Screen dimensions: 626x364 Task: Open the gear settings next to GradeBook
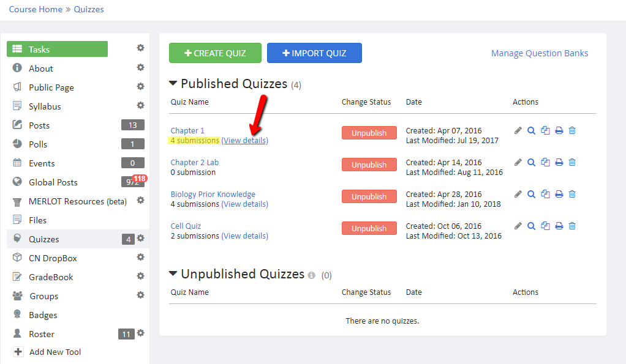coord(140,276)
